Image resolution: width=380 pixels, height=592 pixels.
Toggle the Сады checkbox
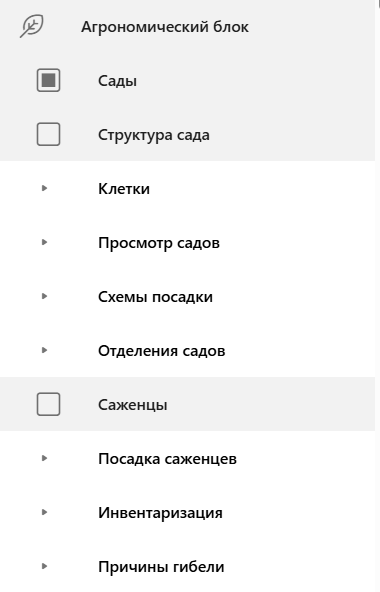point(48,80)
